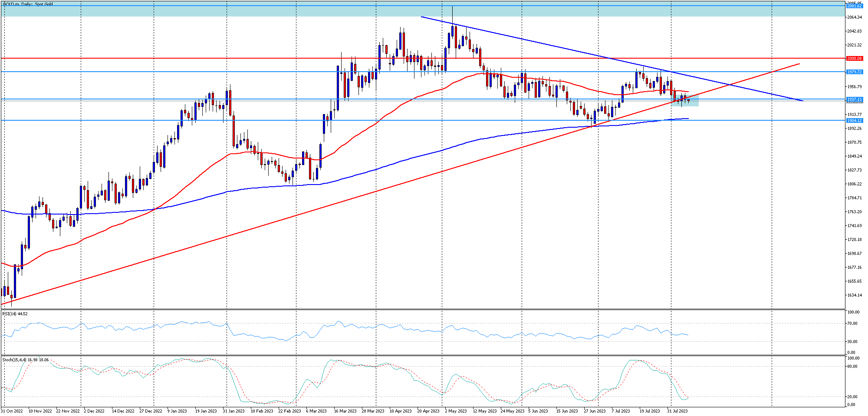
Task: Click the 1956.79 price axis label
Action: [x=855, y=87]
